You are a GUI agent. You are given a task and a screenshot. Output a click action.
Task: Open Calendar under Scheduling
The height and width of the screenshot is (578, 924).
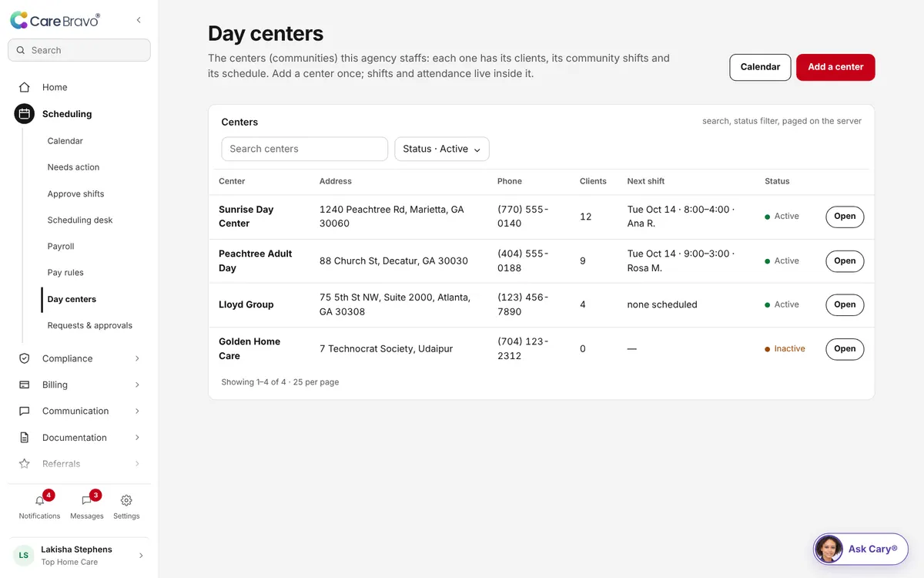(65, 141)
